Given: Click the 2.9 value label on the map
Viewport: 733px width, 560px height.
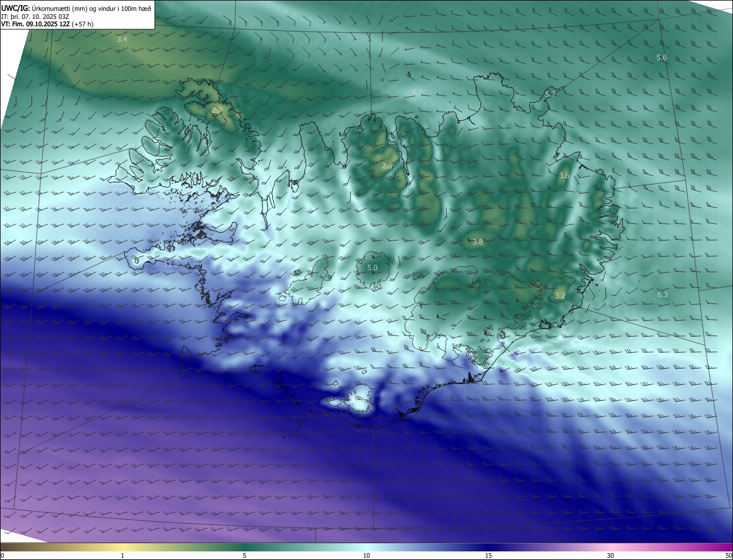Looking at the screenshot, I should pyautogui.click(x=387, y=166).
